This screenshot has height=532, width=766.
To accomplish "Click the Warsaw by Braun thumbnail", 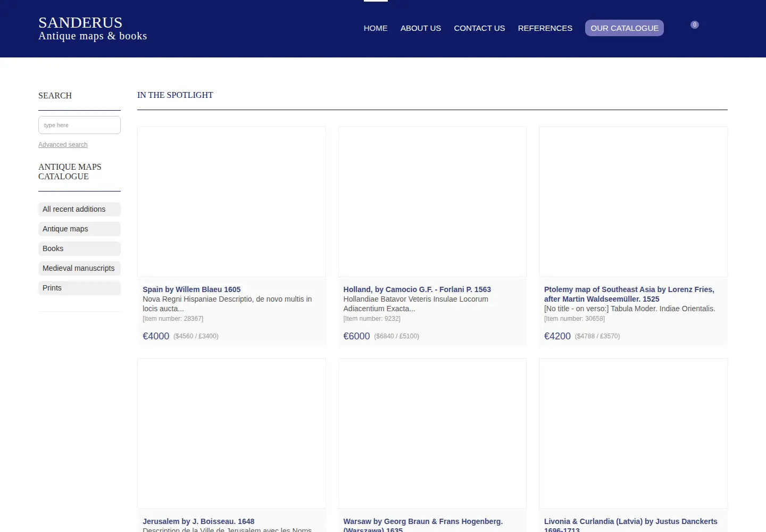I will click(x=432, y=434).
